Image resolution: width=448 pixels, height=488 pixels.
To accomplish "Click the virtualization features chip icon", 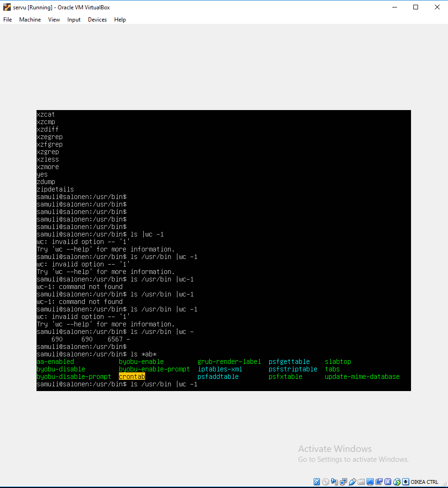I will [388, 481].
